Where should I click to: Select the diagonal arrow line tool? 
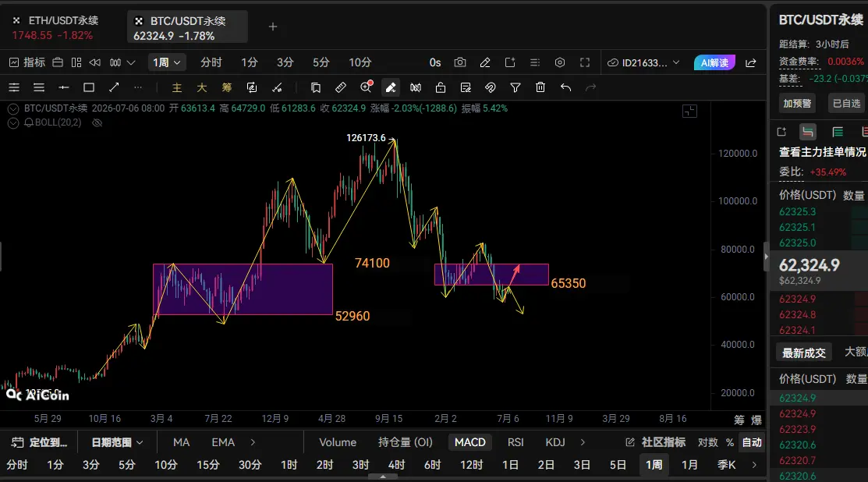[114, 87]
